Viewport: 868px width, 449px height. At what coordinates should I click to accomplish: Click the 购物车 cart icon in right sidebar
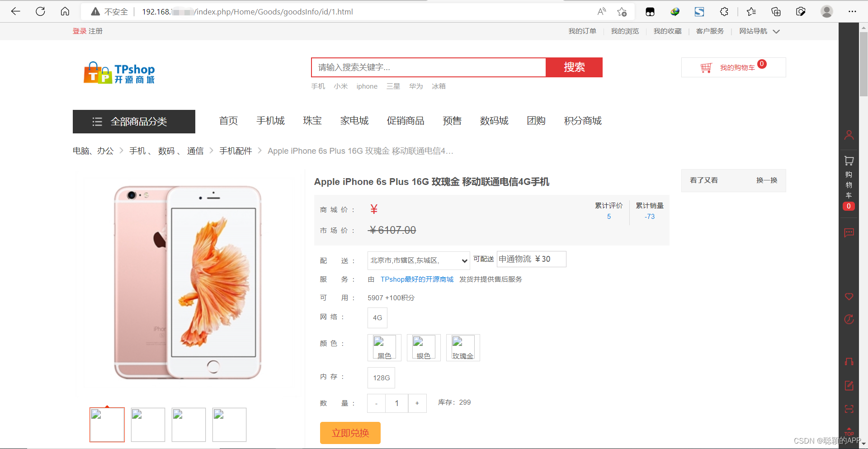pos(849,161)
